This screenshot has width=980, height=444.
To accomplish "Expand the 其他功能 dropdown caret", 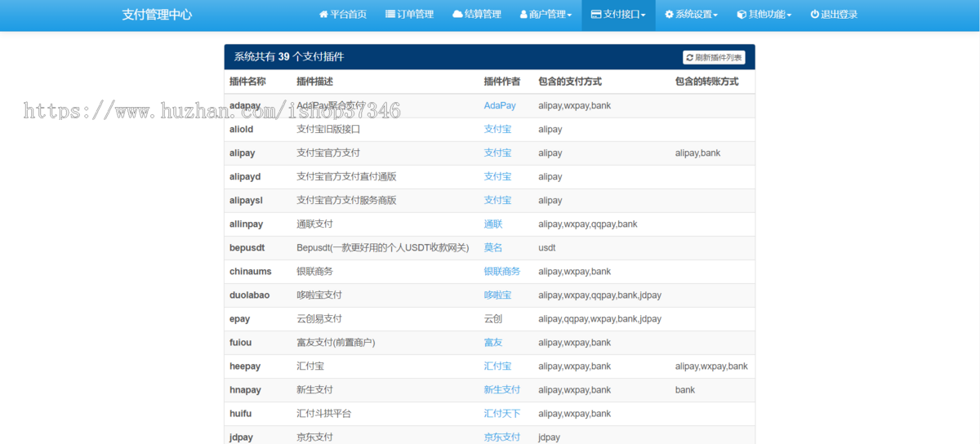I will (789, 16).
